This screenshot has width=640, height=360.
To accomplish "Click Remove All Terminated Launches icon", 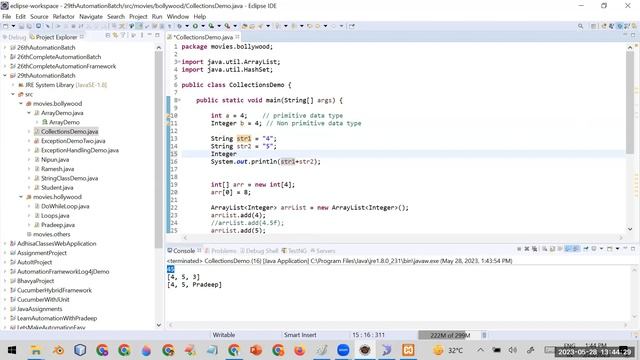I will tap(535, 249).
